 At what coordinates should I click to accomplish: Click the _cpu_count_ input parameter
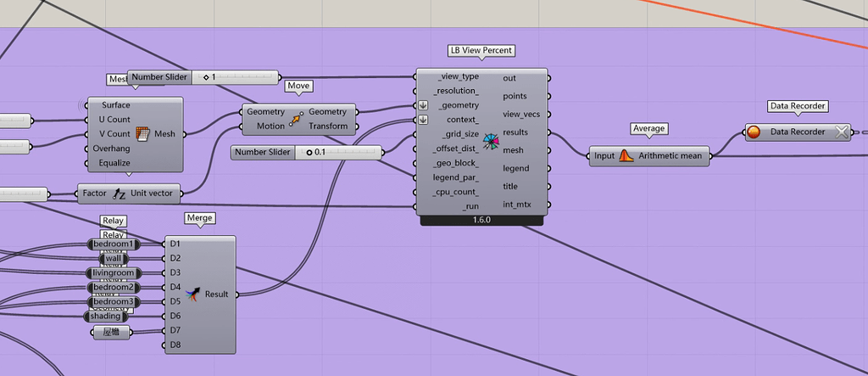point(457,192)
